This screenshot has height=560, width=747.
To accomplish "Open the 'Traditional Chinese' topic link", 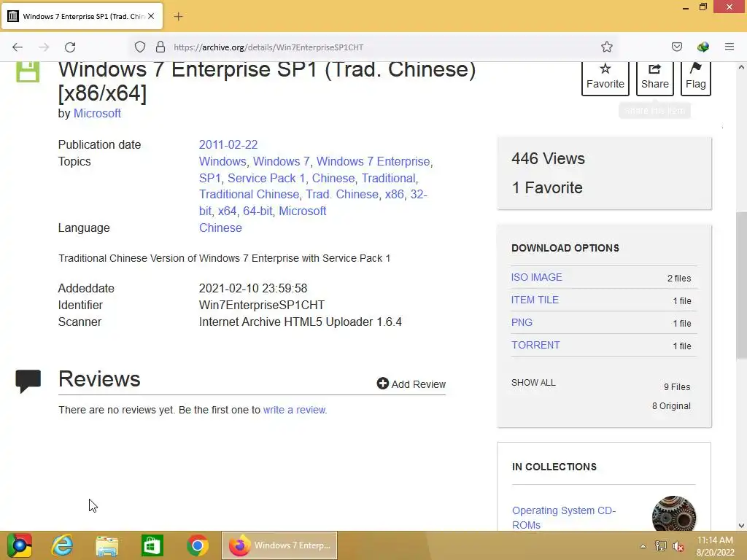I will pos(249,194).
